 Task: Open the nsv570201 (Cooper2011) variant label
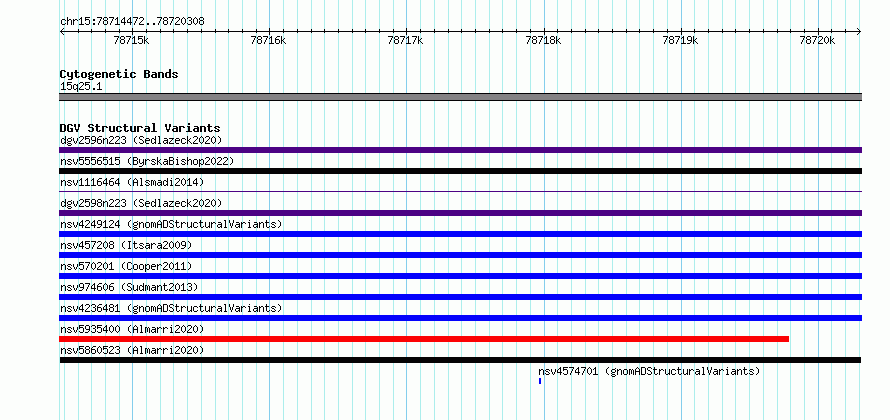pyautogui.click(x=126, y=266)
